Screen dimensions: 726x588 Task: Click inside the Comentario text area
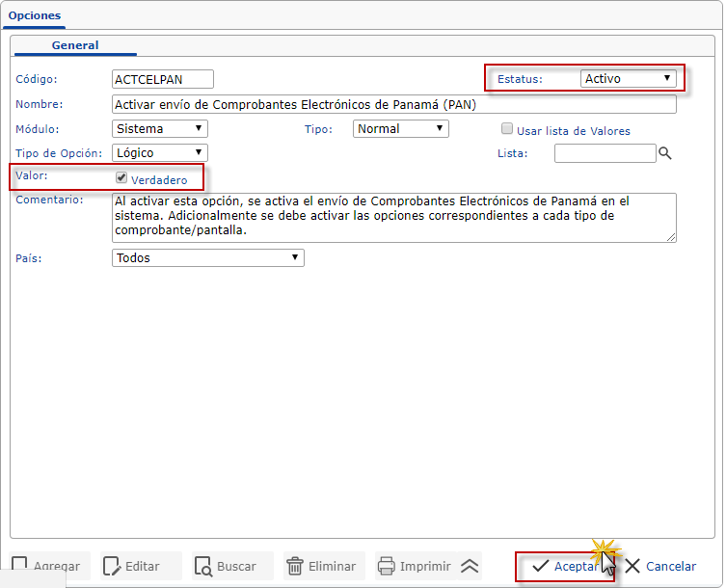394,218
